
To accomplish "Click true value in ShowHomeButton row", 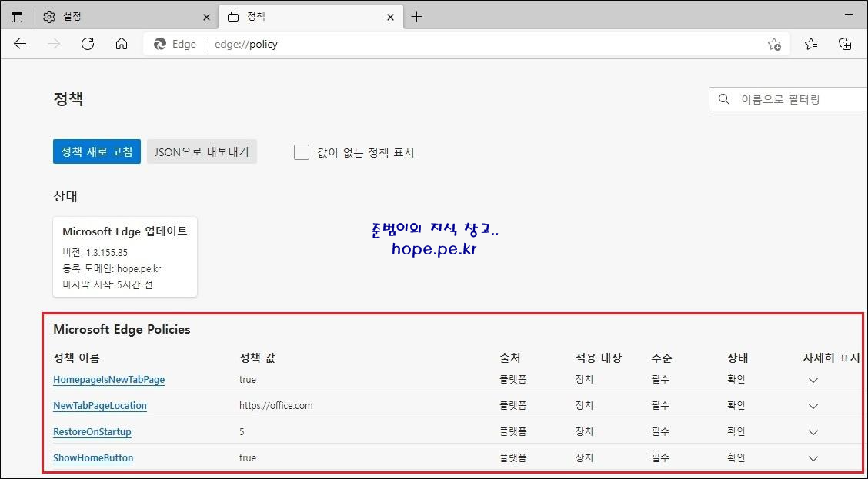I will [248, 457].
